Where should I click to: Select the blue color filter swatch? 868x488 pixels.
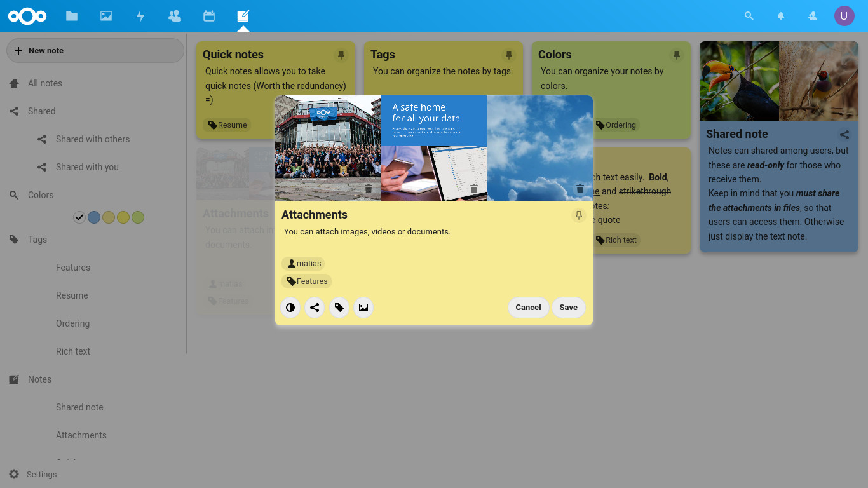coord(94,217)
